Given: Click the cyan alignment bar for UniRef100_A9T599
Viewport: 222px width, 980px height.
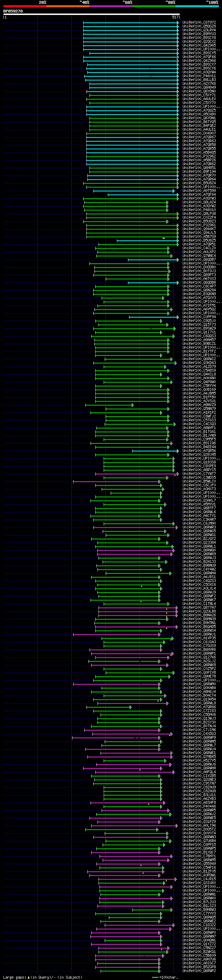Looking at the screenshot, I should point(134,191).
